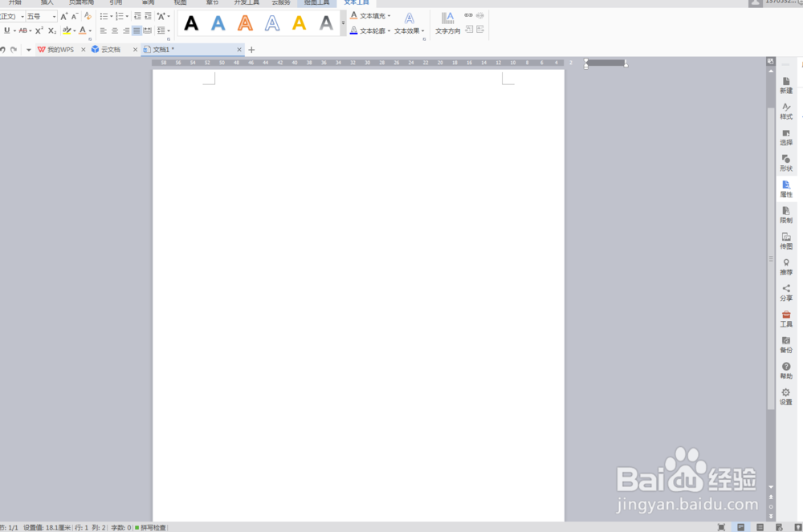The width and height of the screenshot is (803, 532).
Task: Select the orange outline WordArt style
Action: [245, 23]
